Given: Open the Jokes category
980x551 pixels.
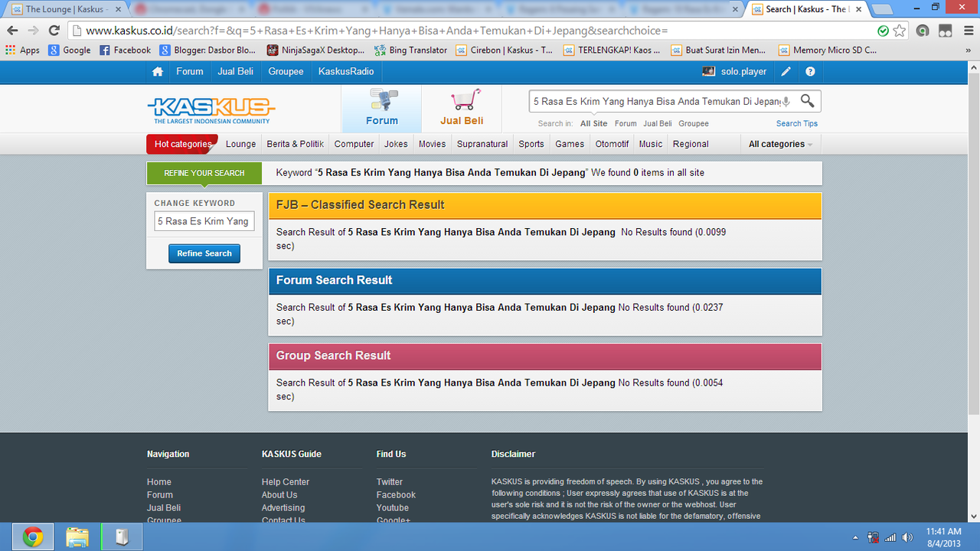Looking at the screenshot, I should (x=396, y=144).
